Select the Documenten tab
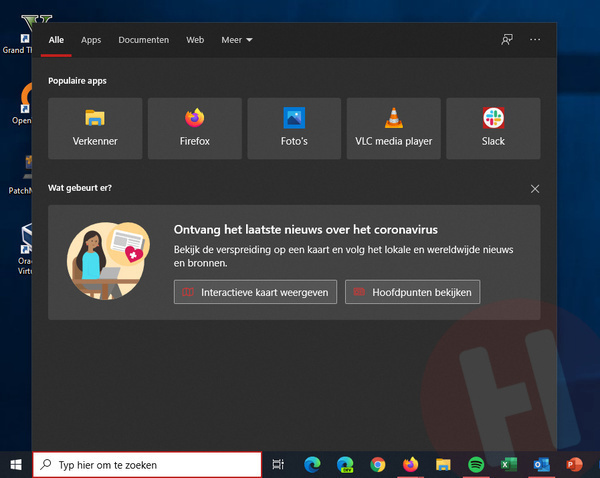600x478 pixels. coord(143,40)
